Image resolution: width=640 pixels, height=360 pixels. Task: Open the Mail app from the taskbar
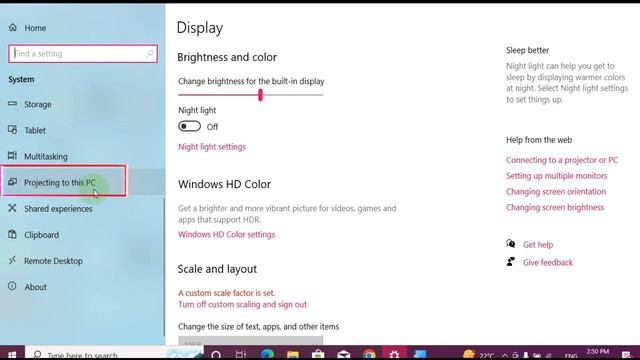[x=343, y=354]
